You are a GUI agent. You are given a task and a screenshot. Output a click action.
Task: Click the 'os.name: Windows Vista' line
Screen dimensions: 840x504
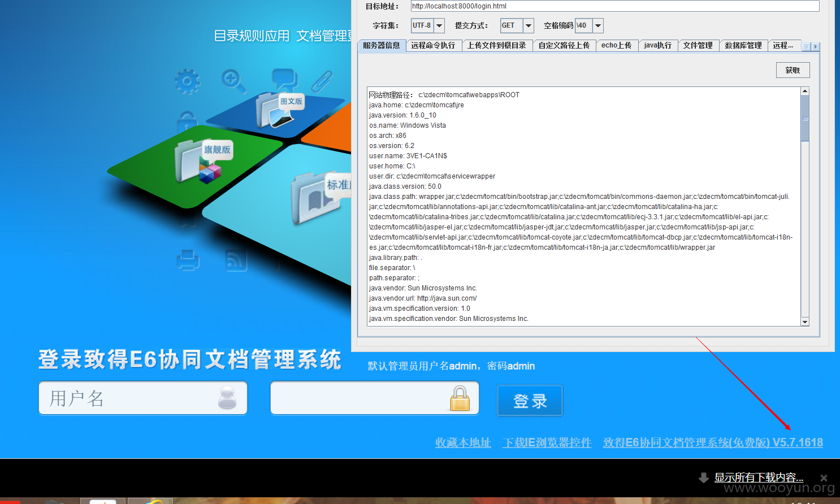click(408, 125)
